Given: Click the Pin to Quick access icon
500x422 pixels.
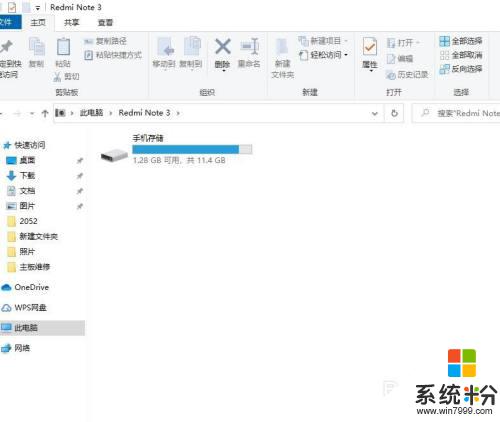Looking at the screenshot, I should (x=7, y=46).
